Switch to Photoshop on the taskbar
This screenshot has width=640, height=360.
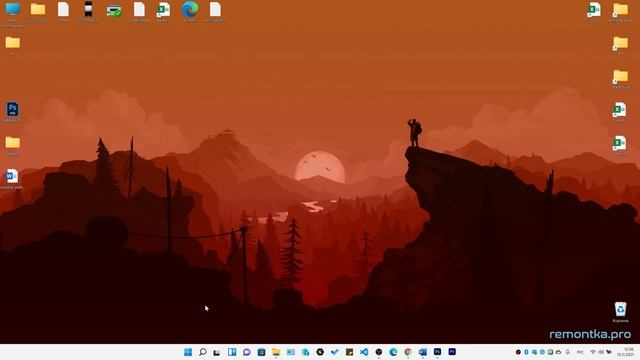pyautogui.click(x=437, y=352)
